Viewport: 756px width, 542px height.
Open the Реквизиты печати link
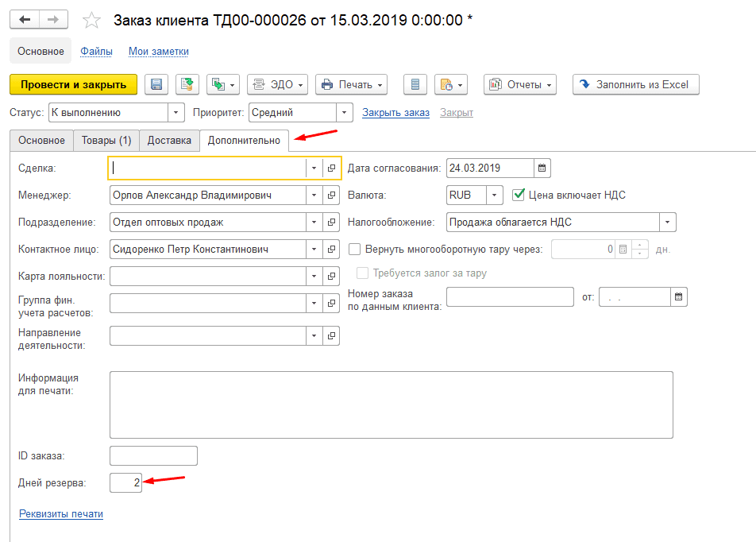(x=61, y=514)
